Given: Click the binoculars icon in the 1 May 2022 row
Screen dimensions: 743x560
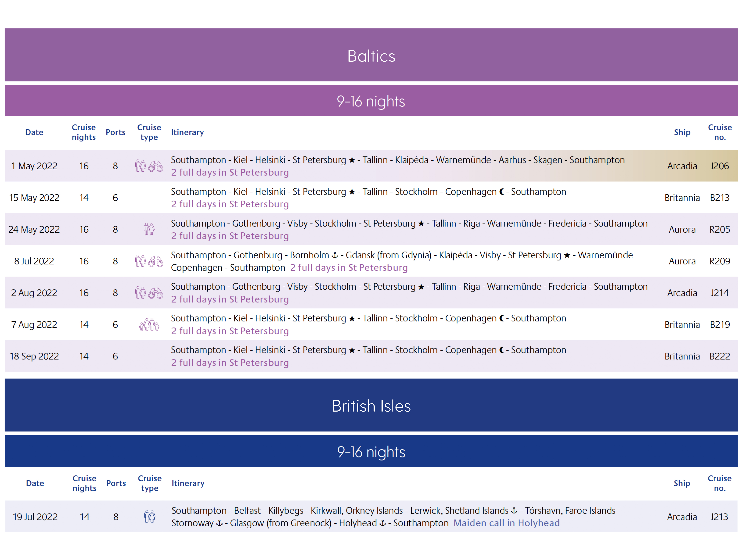Looking at the screenshot, I should tap(156, 166).
